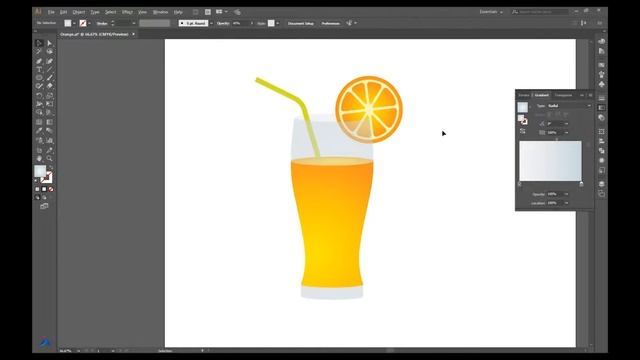Select the Gradient tool in toolbox
The height and width of the screenshot is (360, 640).
(x=49, y=122)
